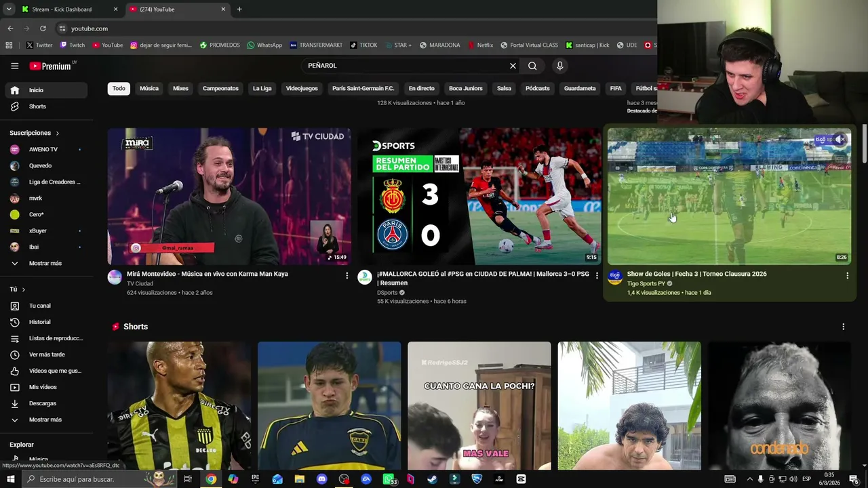Image resolution: width=868 pixels, height=488 pixels.
Task: Click the search magnifier button
Action: tap(532, 66)
